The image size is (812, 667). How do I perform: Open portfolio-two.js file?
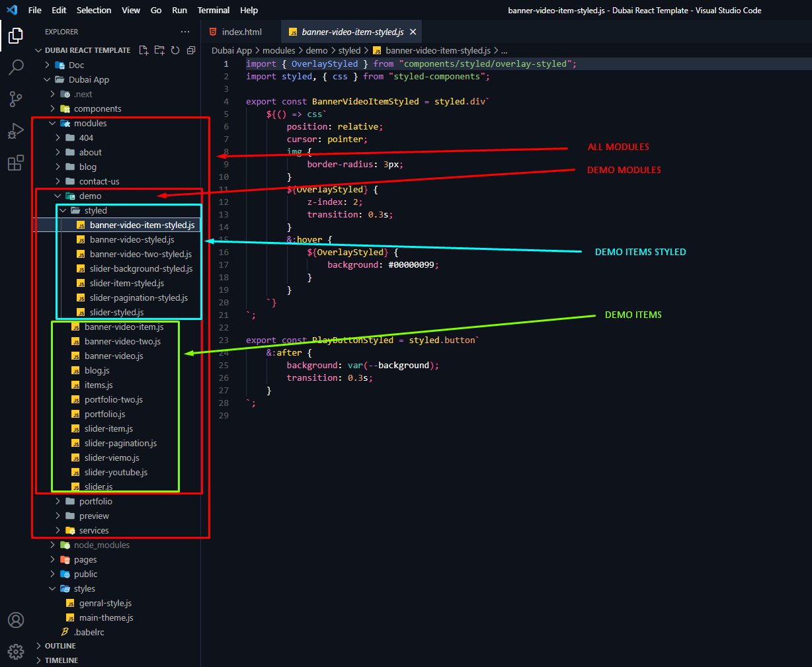point(113,399)
